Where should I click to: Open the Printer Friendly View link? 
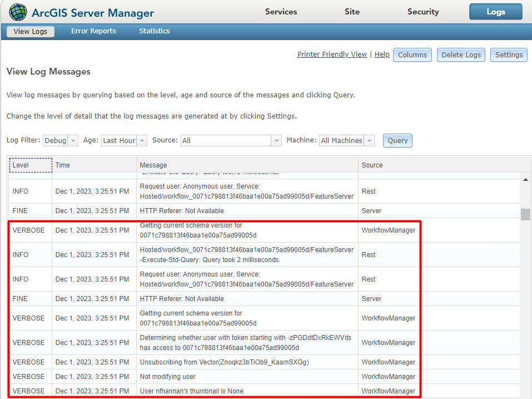click(332, 54)
